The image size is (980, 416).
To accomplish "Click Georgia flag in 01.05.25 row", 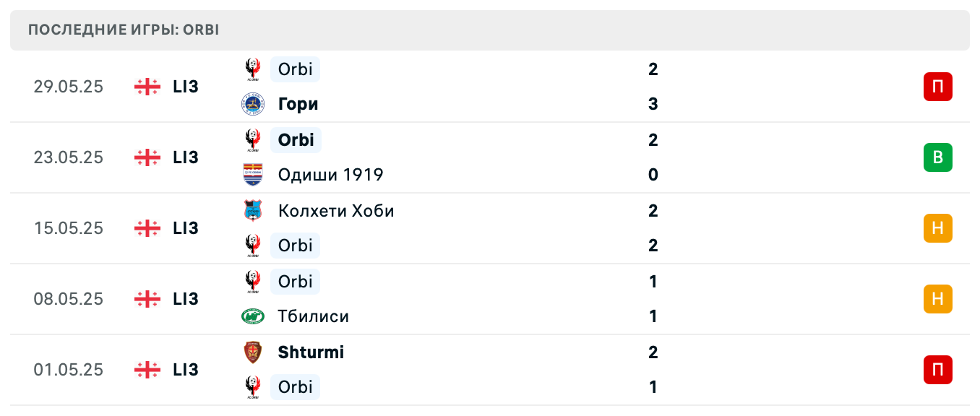I will point(147,370).
